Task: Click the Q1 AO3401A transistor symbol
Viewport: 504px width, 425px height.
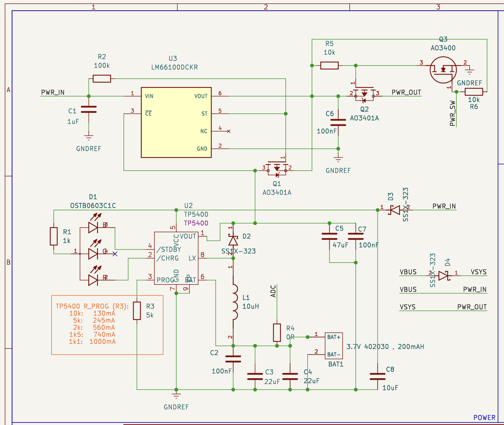Action: pos(277,168)
